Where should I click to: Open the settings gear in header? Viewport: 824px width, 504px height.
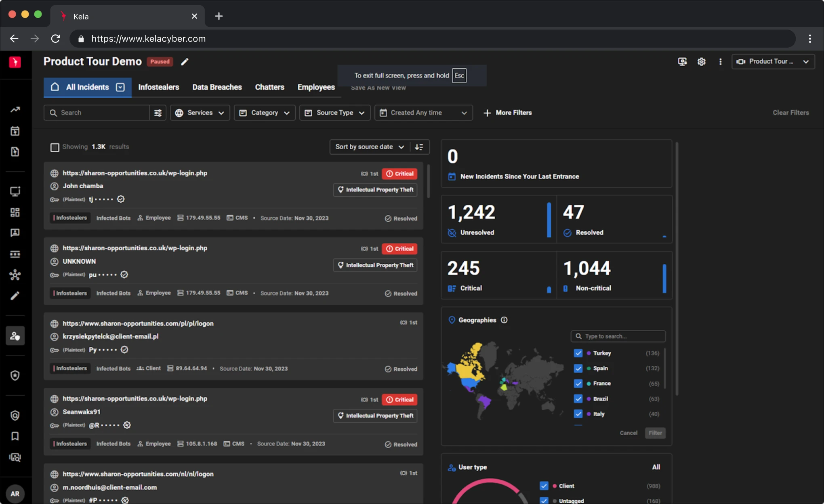702,61
